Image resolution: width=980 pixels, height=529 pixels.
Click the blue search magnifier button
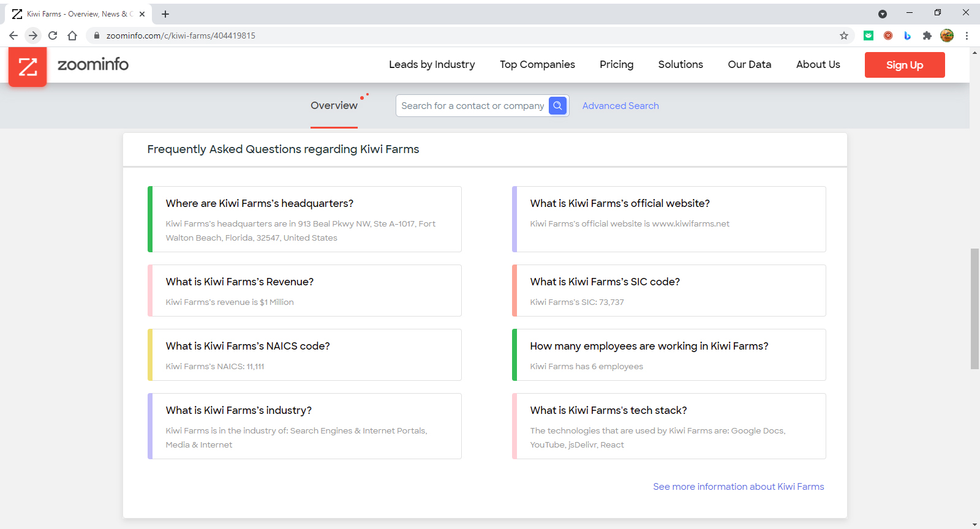point(557,105)
